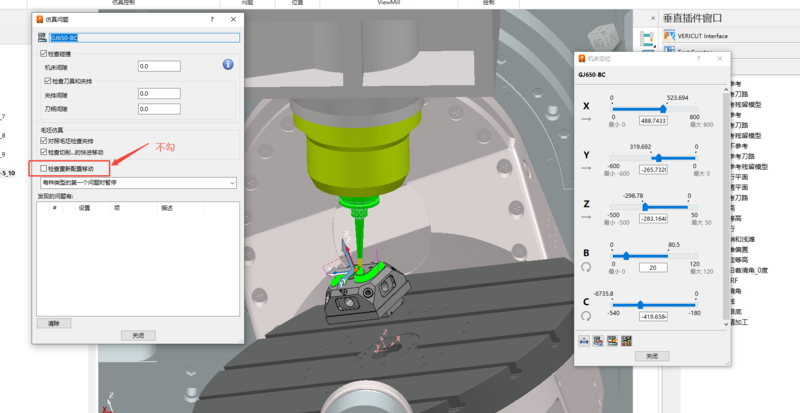Click fourth icon in machine position bottom toolbar

coord(626,340)
